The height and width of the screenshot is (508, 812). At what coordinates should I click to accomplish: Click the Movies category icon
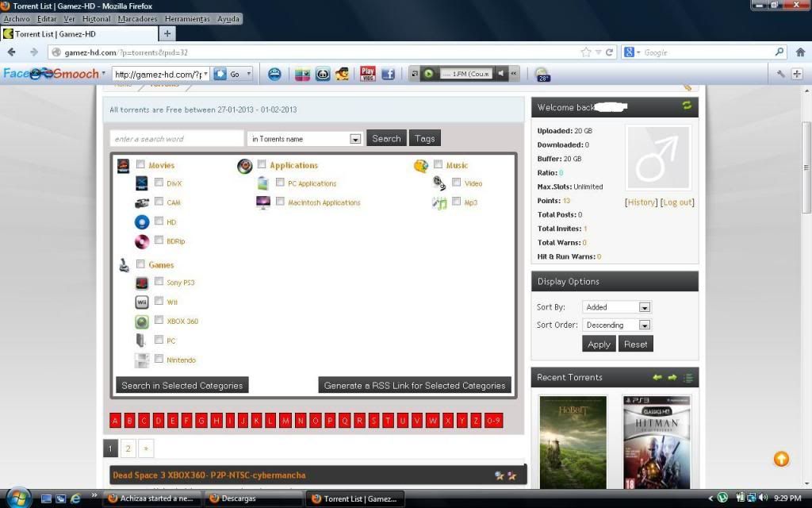(123, 166)
